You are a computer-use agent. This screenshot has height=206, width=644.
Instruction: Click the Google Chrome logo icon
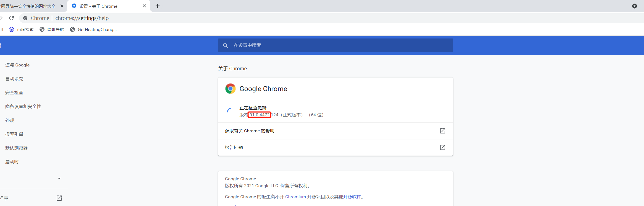click(x=230, y=89)
